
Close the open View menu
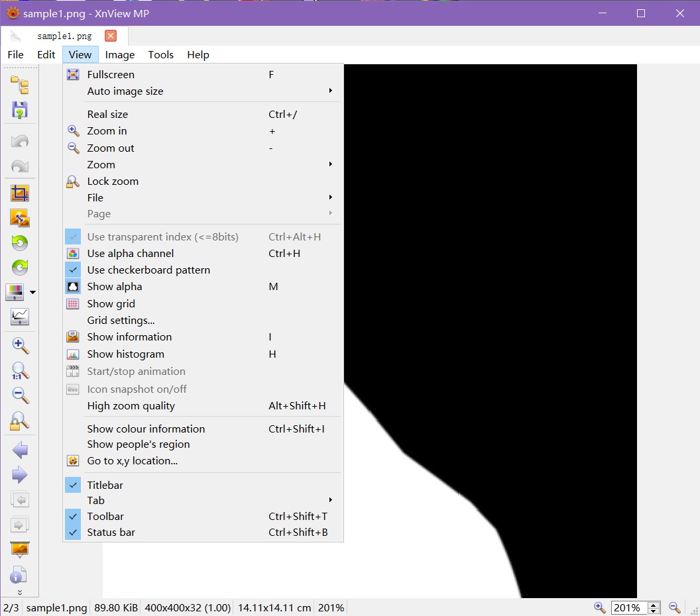[x=80, y=54]
